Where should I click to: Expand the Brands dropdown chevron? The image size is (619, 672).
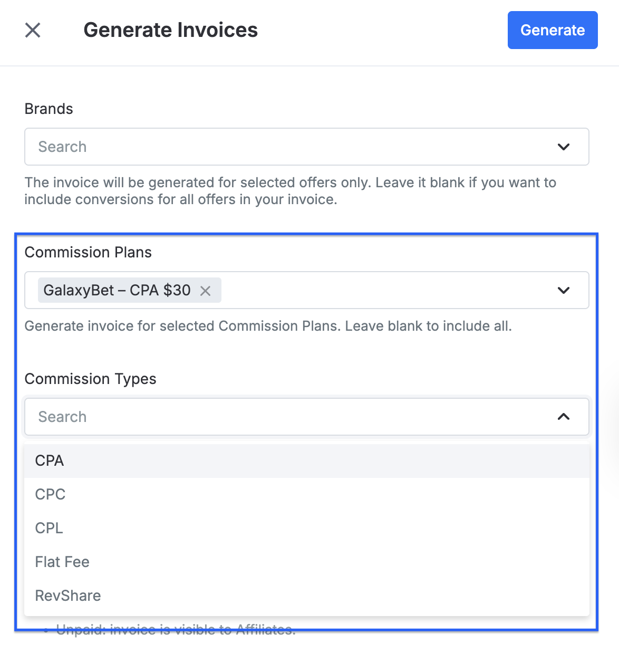[564, 147]
